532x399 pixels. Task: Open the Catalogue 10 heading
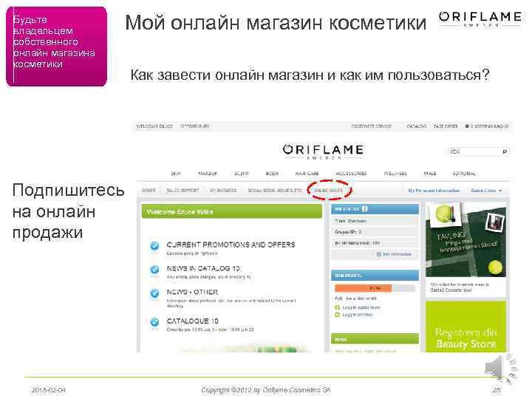[192, 321]
